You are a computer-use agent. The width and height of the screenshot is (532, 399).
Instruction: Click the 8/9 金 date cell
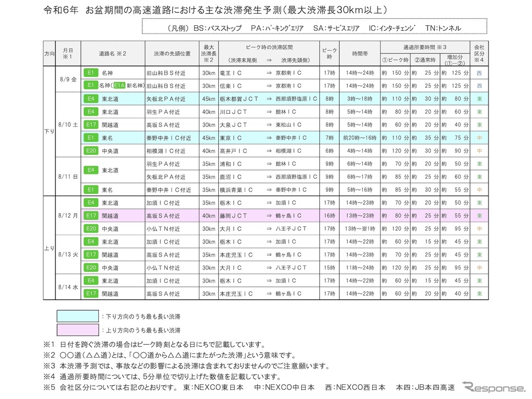pyautogui.click(x=68, y=79)
